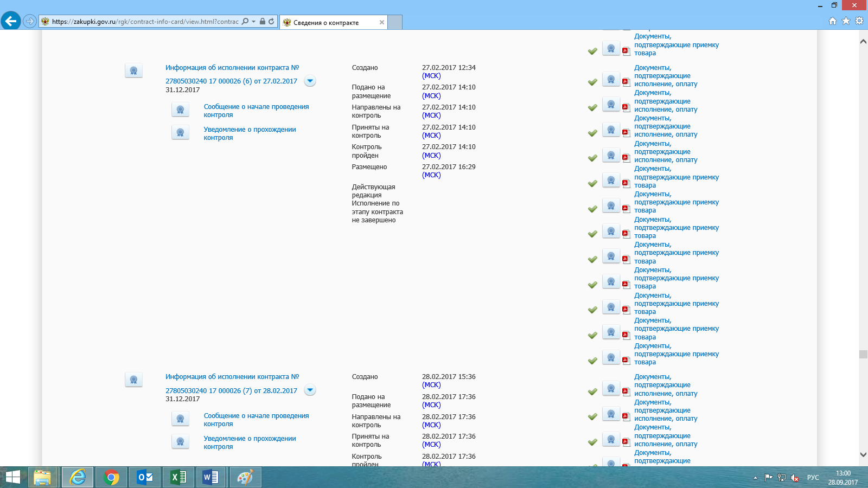868x488 pixels.
Task: Select the timestamp '27.02.2017 16:29'
Action: tap(449, 167)
